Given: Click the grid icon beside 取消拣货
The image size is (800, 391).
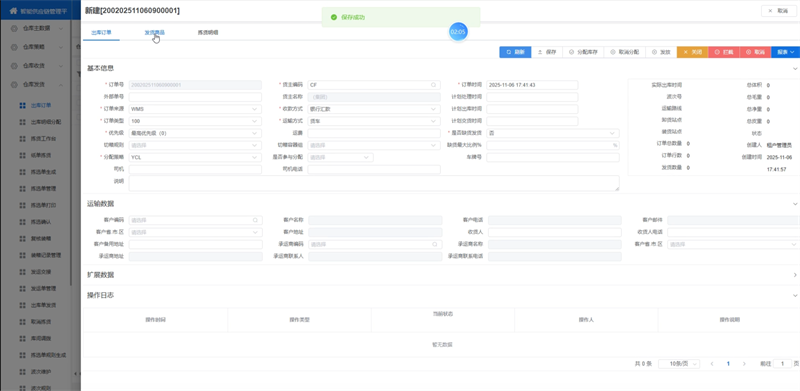Looking at the screenshot, I should [x=22, y=322].
